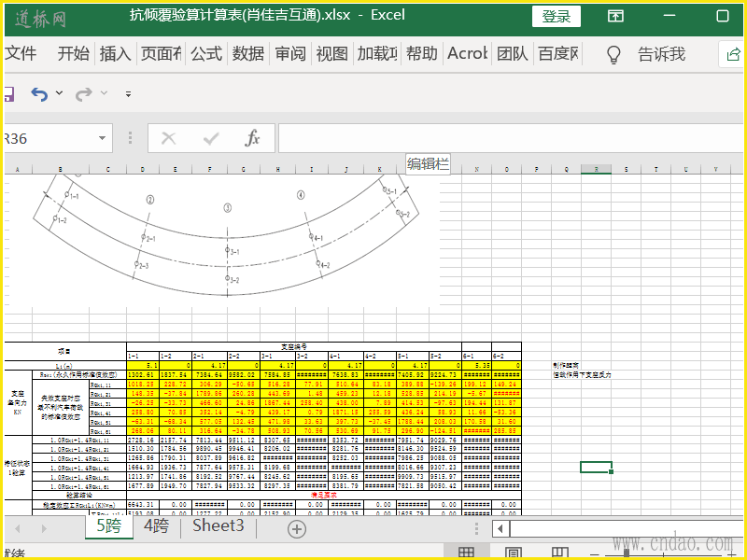The image size is (747, 560).
Task: Switch to the 4跨 sheet tab
Action: [156, 526]
